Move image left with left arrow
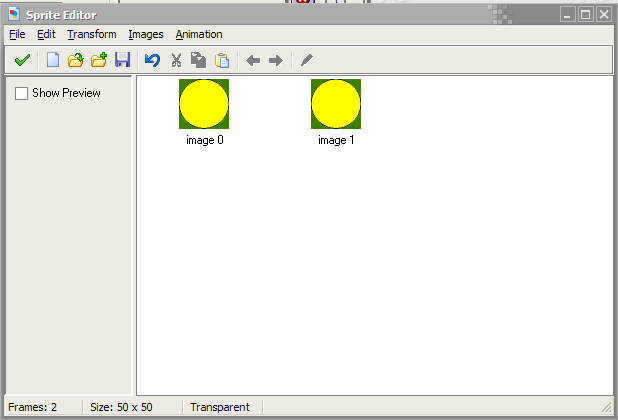 click(x=253, y=60)
